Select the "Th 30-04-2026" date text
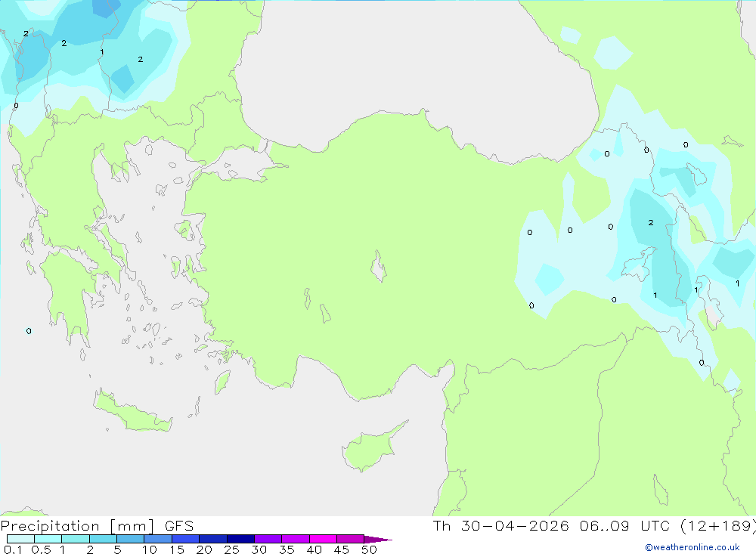Viewport: 756px width, 554px height. 500,526
